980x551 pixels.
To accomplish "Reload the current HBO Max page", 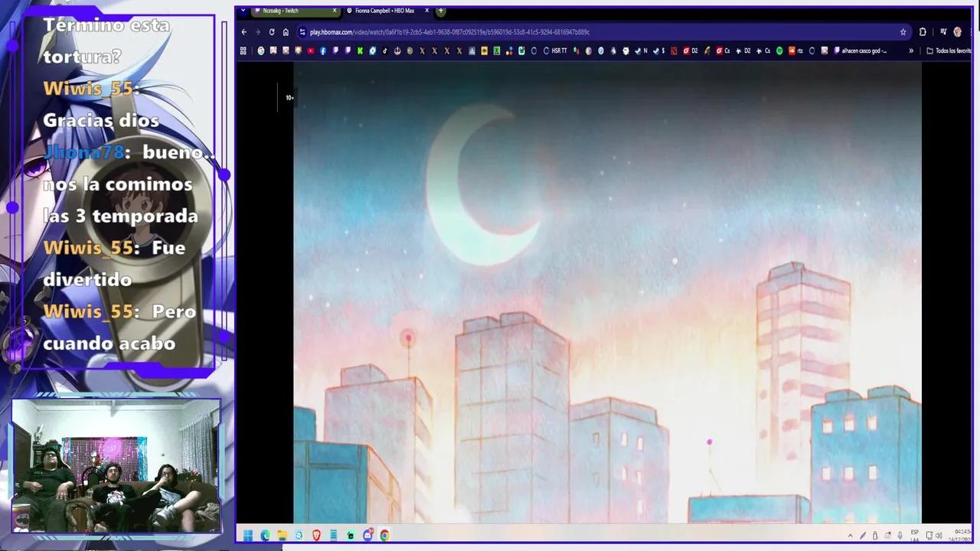I will (271, 32).
